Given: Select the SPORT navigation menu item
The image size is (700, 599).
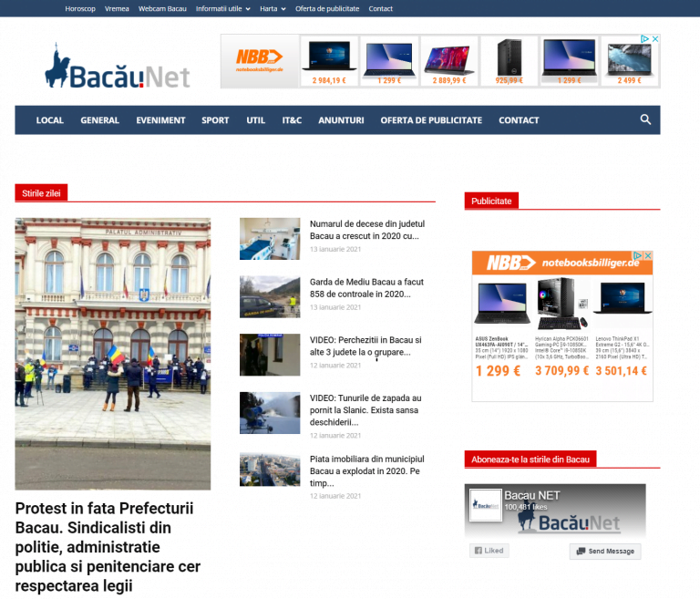Looking at the screenshot, I should (215, 120).
